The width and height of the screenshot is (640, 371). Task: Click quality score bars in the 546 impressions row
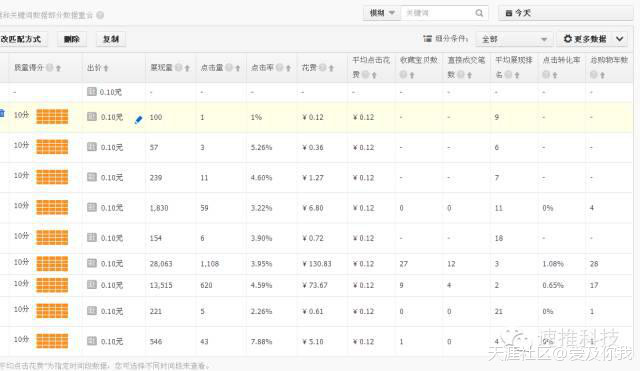52,341
